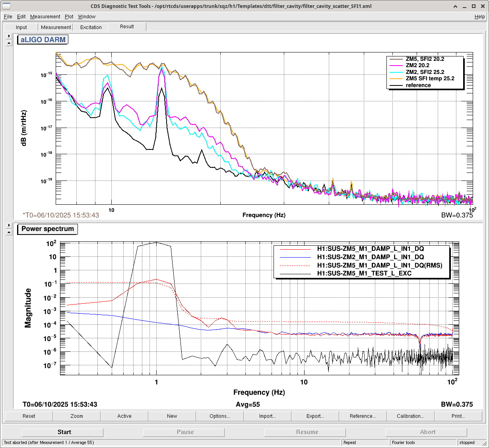Click right-arrow icon beside Power spectrum plot
Image resolution: width=489 pixels, height=448 pixels.
pyautogui.click(x=9, y=225)
